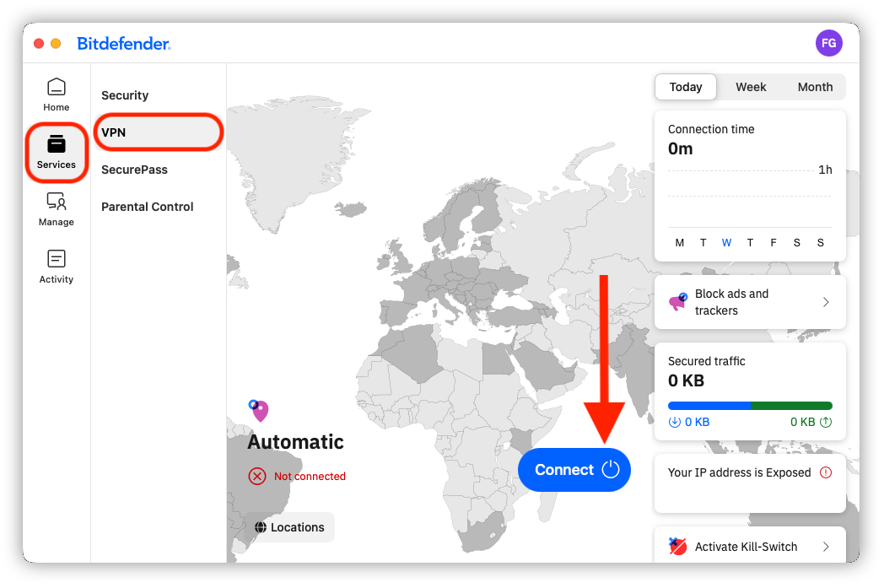
Task: Expand Activate Kill-Switch chevron
Action: [826, 547]
